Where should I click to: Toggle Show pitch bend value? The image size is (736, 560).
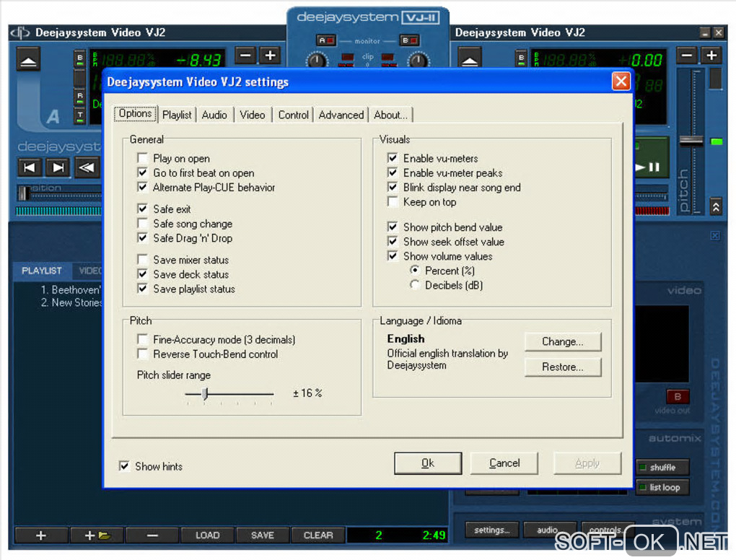tap(393, 227)
